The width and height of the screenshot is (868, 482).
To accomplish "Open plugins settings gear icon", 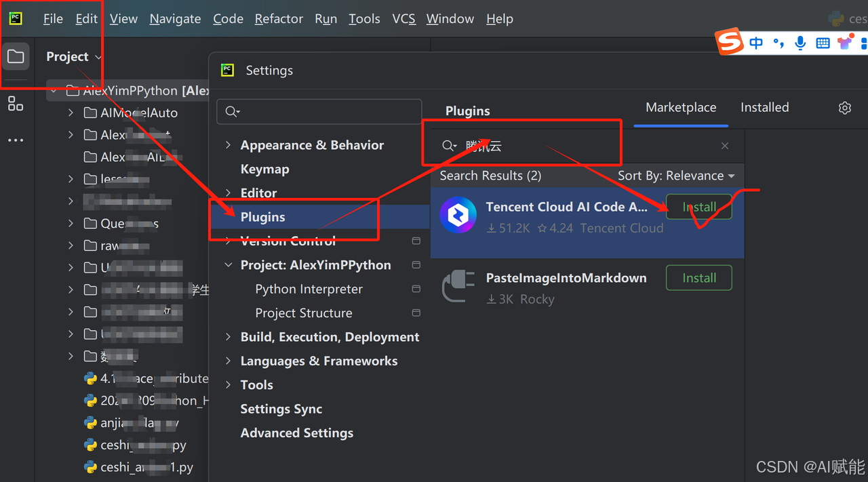I will point(844,108).
